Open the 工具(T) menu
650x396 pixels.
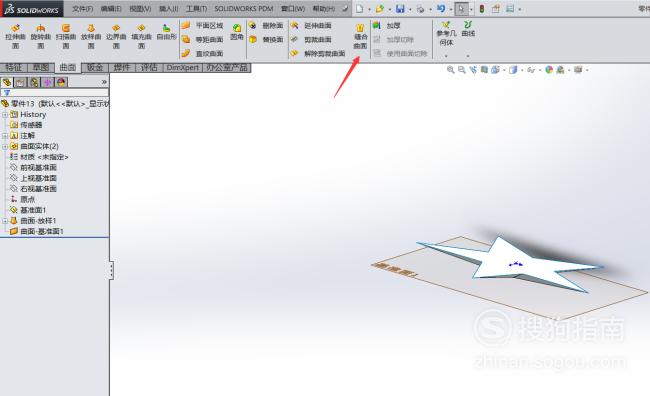click(x=196, y=9)
